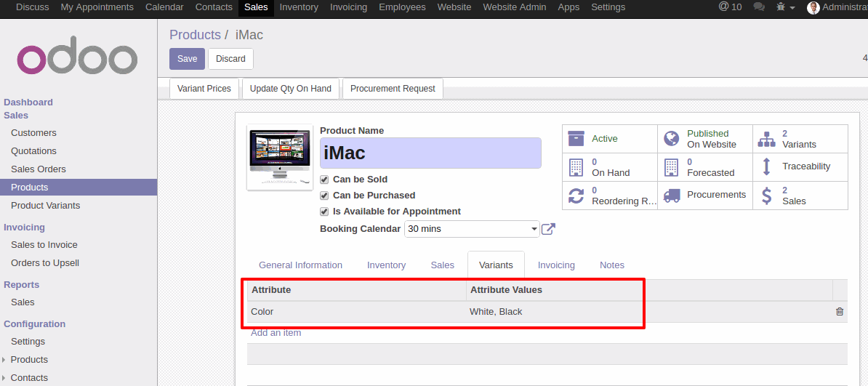Expand the Products configuration submenu

click(4, 359)
